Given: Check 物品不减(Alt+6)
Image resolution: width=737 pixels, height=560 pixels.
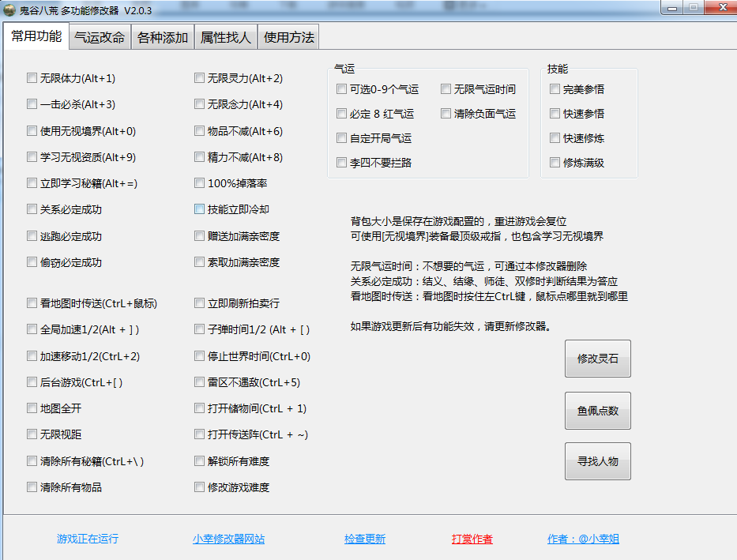Looking at the screenshot, I should [199, 131].
